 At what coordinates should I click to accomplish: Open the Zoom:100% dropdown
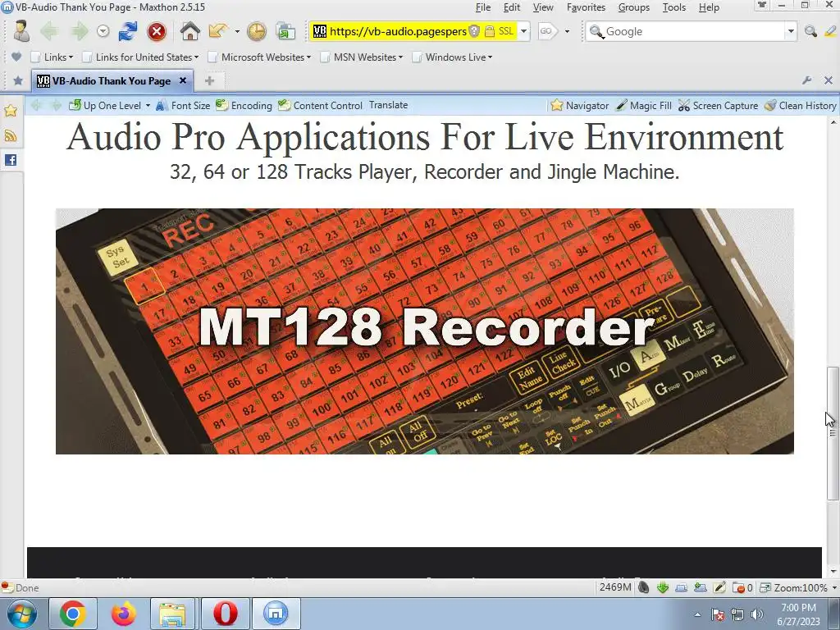tap(798, 587)
